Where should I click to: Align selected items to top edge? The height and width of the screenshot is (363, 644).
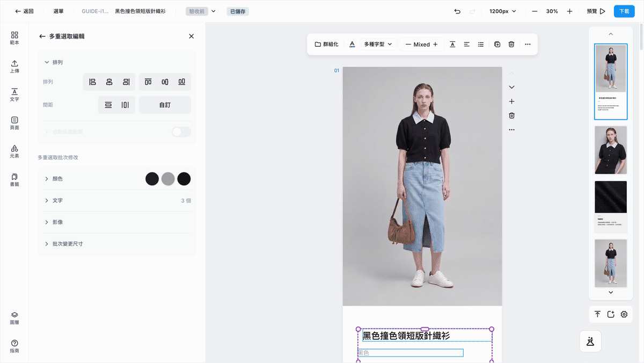tap(148, 82)
